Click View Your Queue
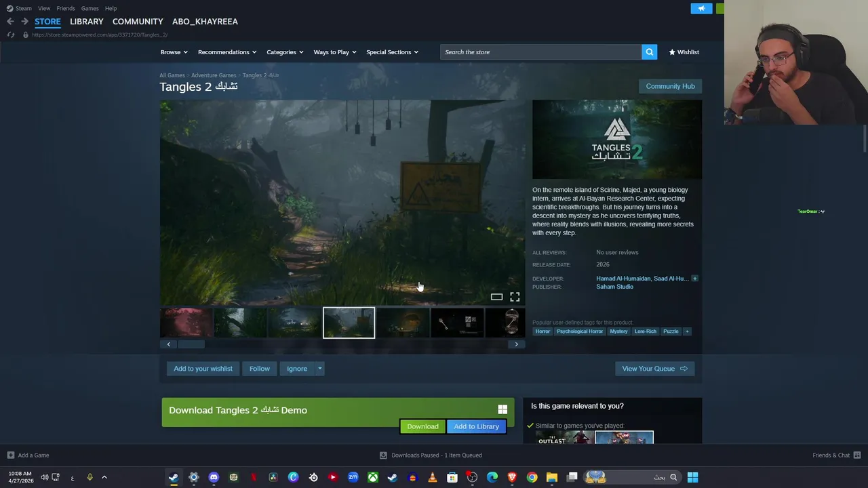 pos(654,369)
